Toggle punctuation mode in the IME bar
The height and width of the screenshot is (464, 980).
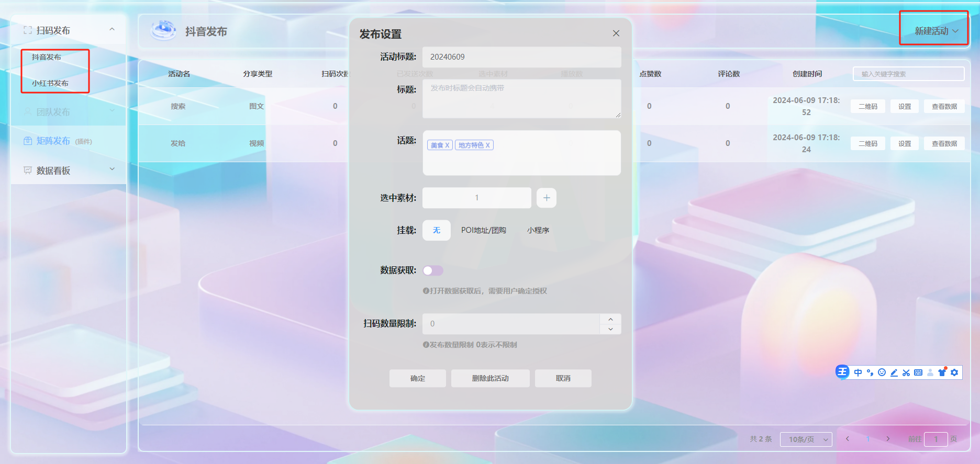click(x=870, y=372)
